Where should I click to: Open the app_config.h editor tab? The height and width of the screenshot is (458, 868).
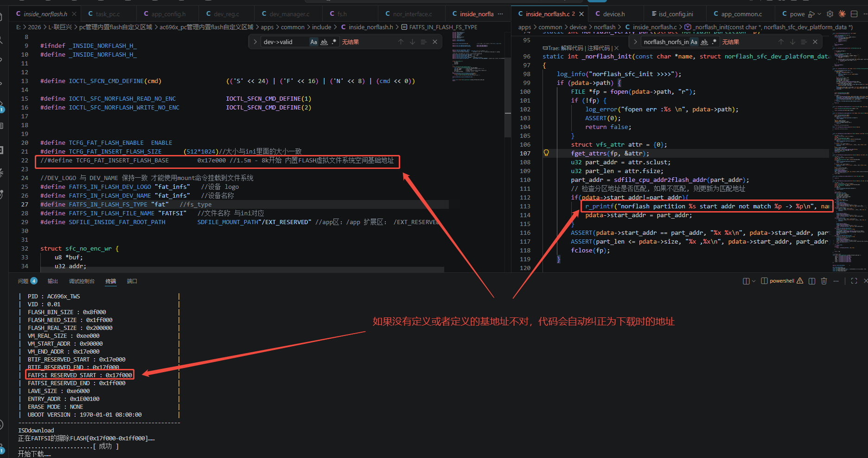[168, 14]
